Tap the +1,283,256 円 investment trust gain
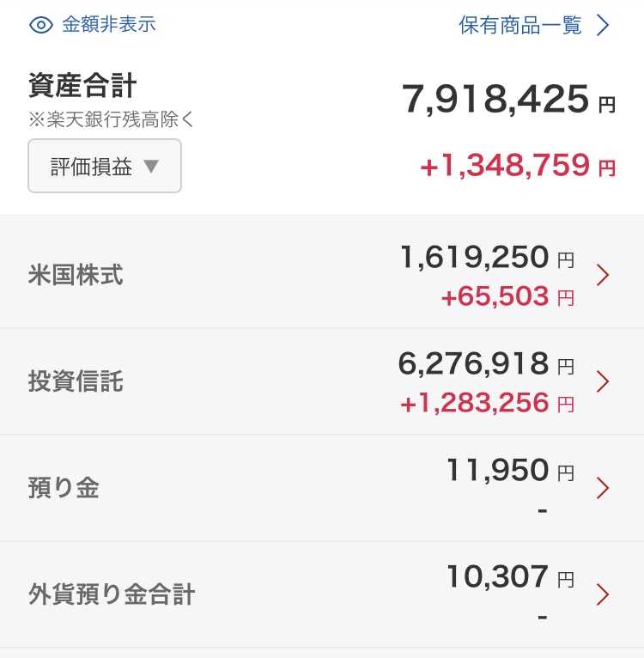This screenshot has height=658, width=644. [x=487, y=403]
